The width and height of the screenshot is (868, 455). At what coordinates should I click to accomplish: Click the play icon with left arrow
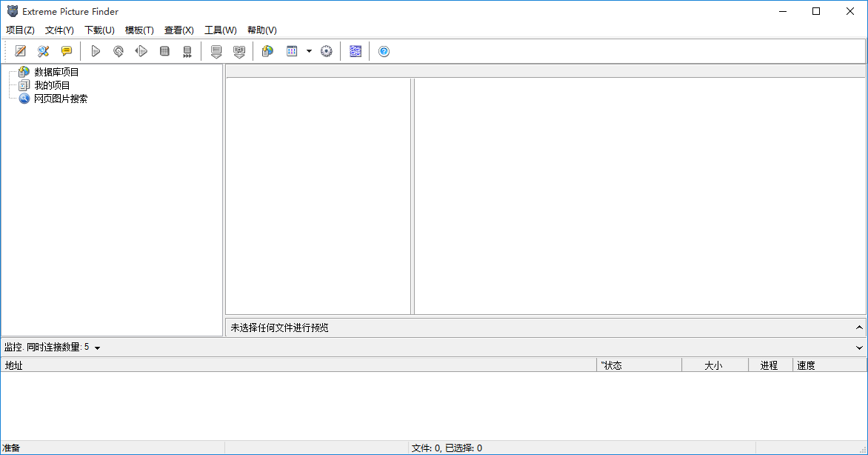tap(141, 52)
